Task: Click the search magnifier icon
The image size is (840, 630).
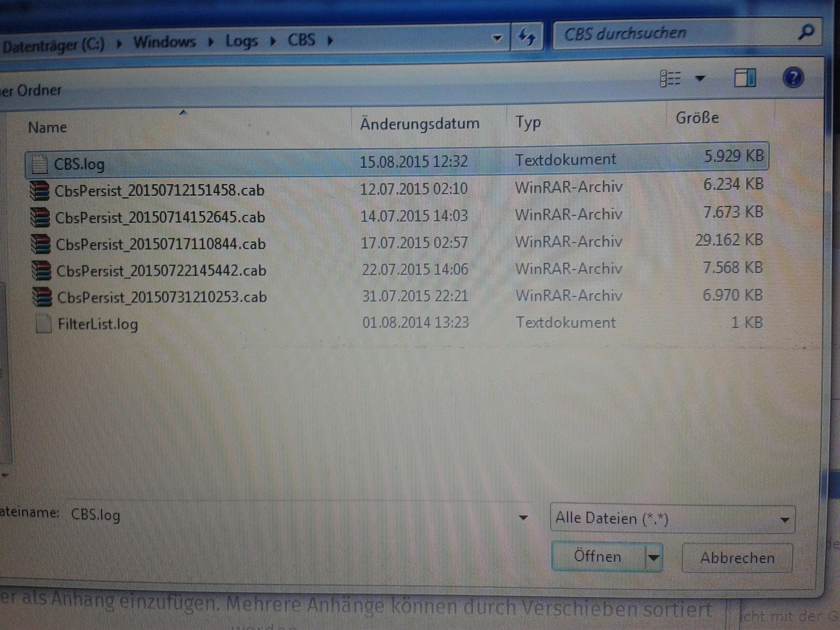Action: click(805, 33)
